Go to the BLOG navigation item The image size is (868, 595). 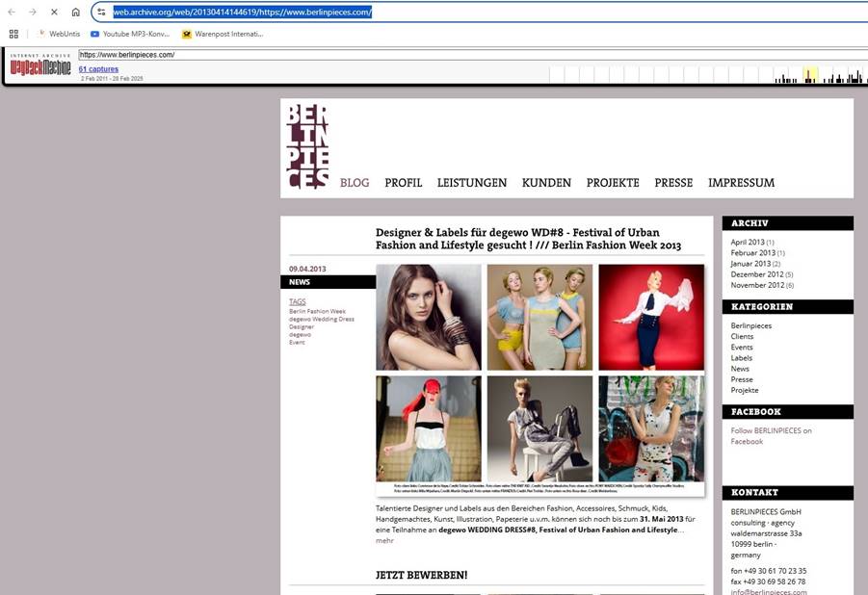pyautogui.click(x=355, y=183)
